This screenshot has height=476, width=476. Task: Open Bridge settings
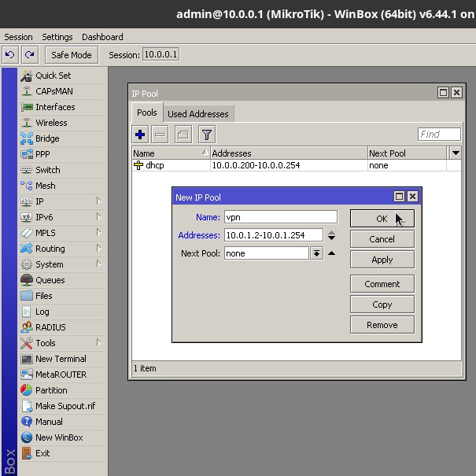tap(63, 138)
